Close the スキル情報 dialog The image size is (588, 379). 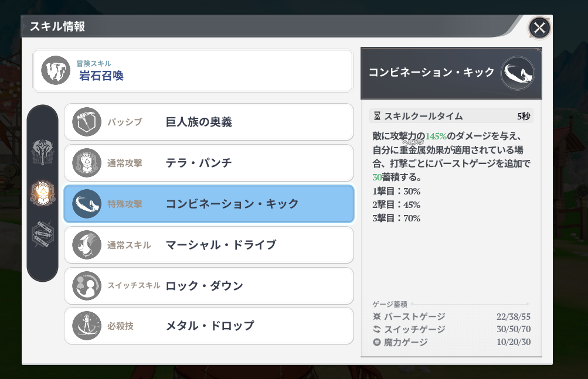click(x=539, y=28)
